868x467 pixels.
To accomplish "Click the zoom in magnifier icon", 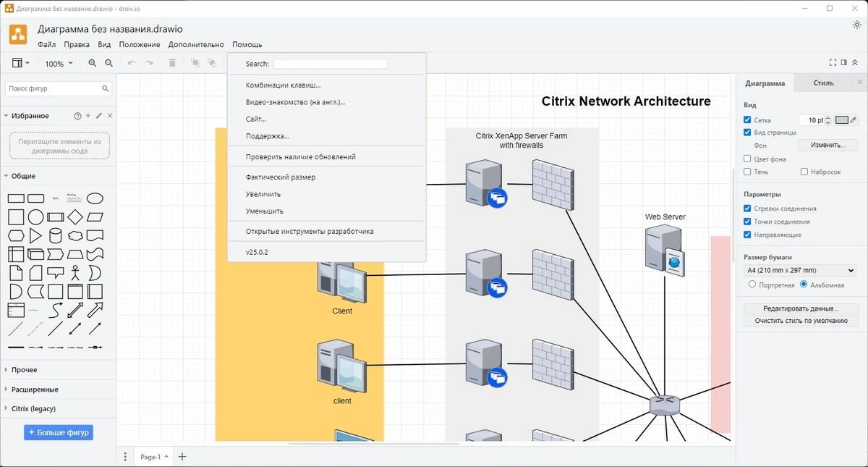I will coord(93,64).
